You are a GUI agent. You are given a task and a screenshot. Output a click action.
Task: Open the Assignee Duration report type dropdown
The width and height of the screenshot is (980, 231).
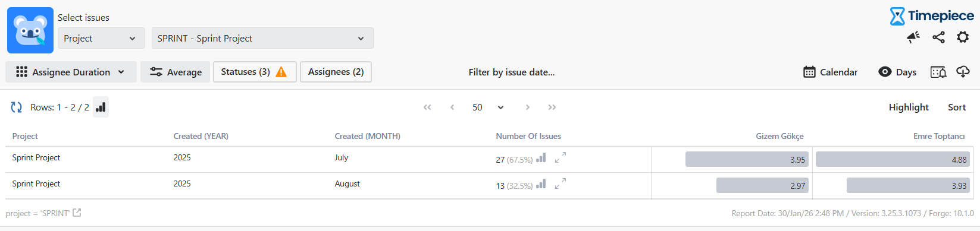pos(71,72)
